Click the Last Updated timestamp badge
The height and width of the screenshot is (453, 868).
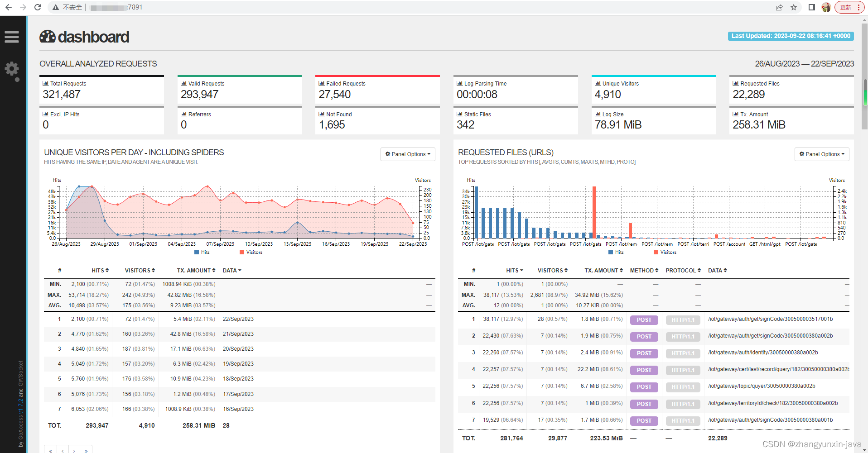[791, 36]
